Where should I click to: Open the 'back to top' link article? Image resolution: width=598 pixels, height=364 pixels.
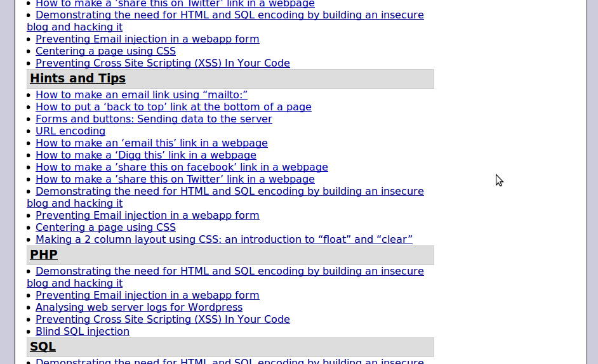click(173, 107)
